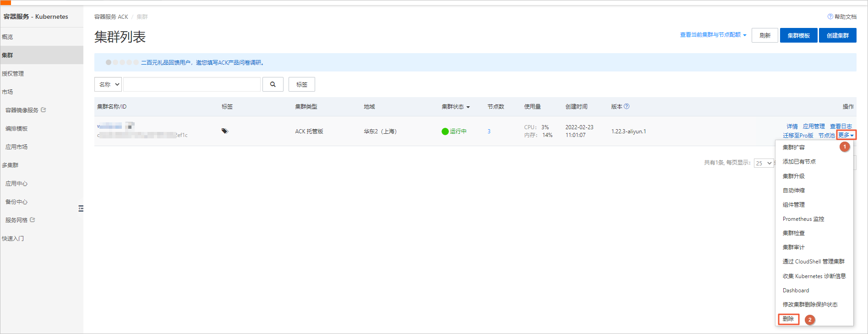The width and height of the screenshot is (868, 334).
Task: Collapse sidebar using the handle icon
Action: click(81, 208)
